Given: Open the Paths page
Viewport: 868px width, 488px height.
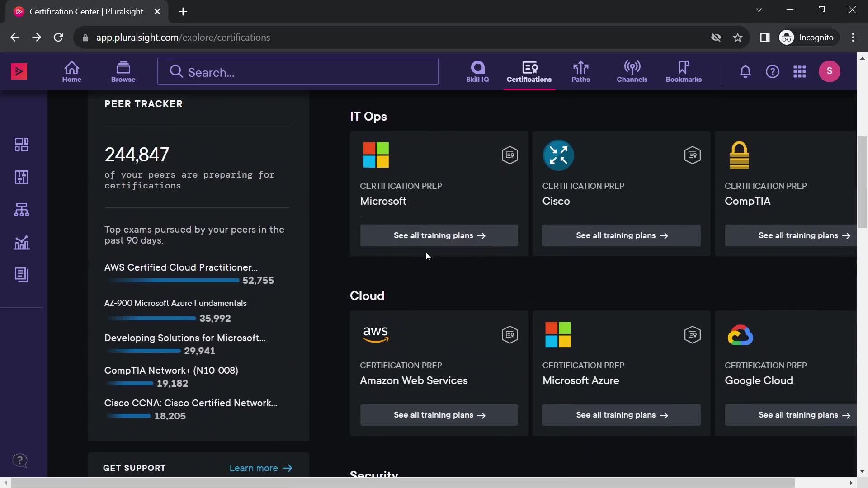Looking at the screenshot, I should 580,72.
